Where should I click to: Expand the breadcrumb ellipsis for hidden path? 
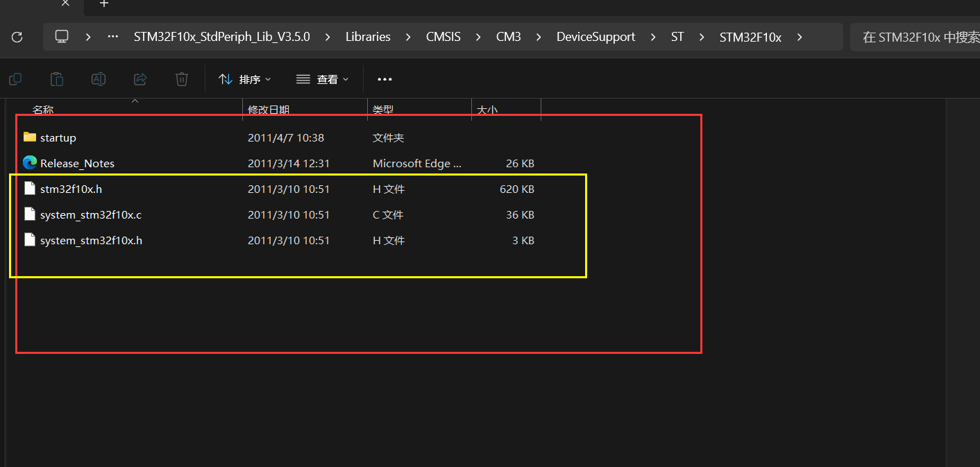tap(113, 37)
